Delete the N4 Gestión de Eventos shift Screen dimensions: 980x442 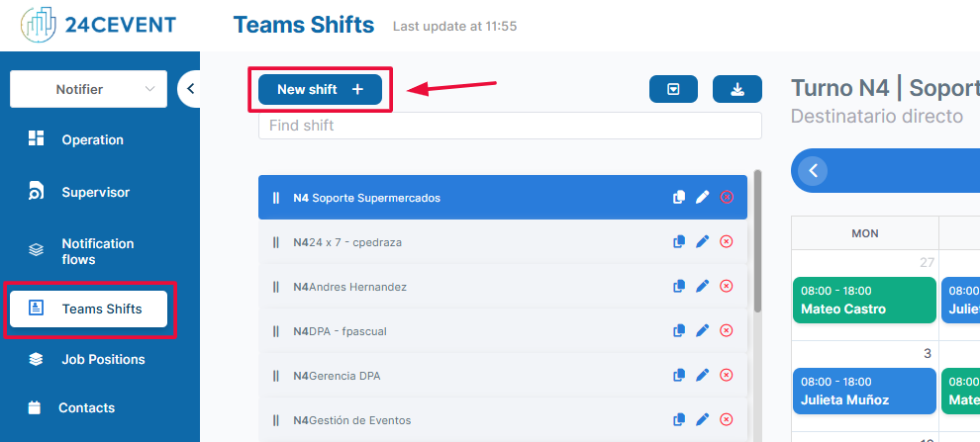(x=726, y=420)
